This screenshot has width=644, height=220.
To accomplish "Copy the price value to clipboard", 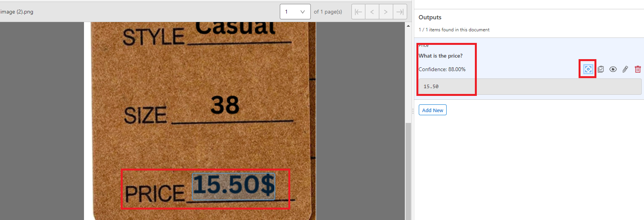I will tap(601, 69).
